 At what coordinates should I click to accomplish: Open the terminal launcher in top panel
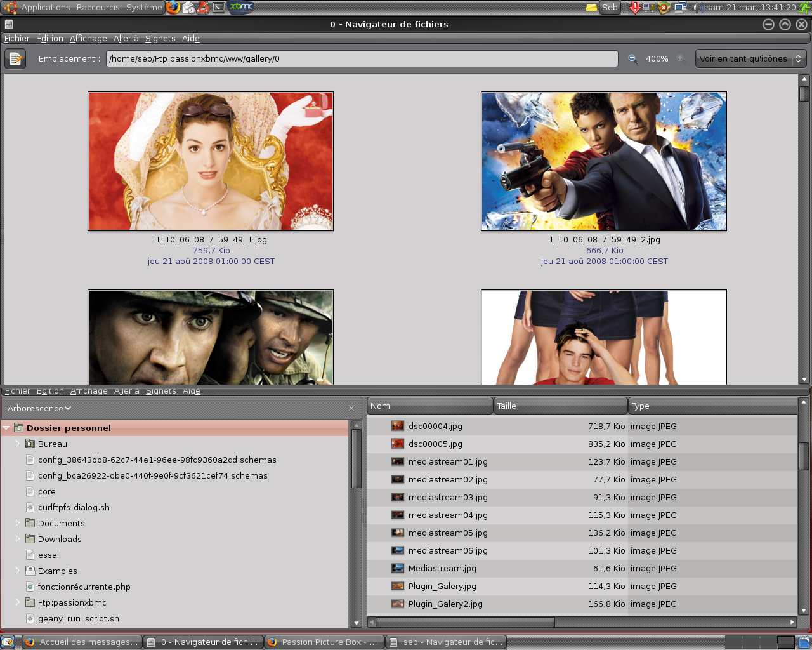[x=219, y=7]
